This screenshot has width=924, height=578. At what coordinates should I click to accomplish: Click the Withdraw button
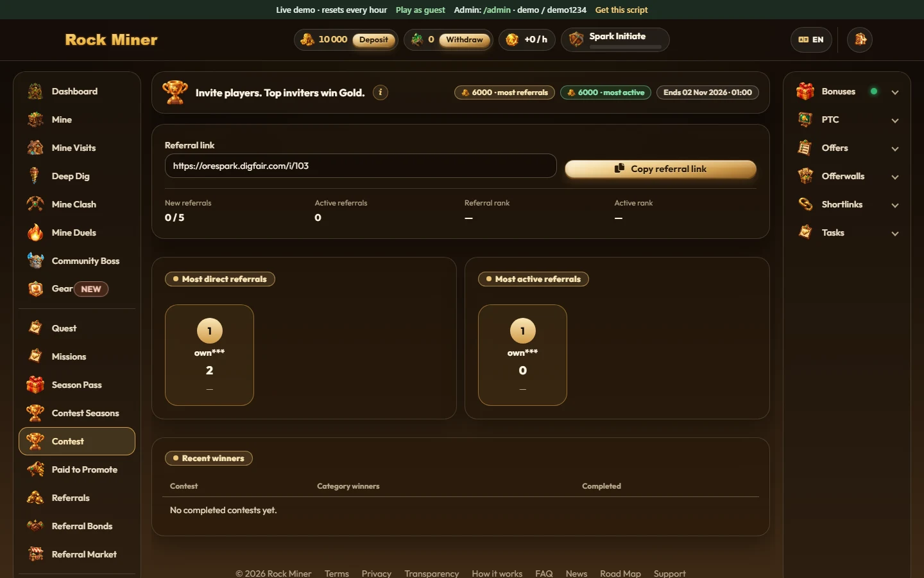[x=465, y=40]
